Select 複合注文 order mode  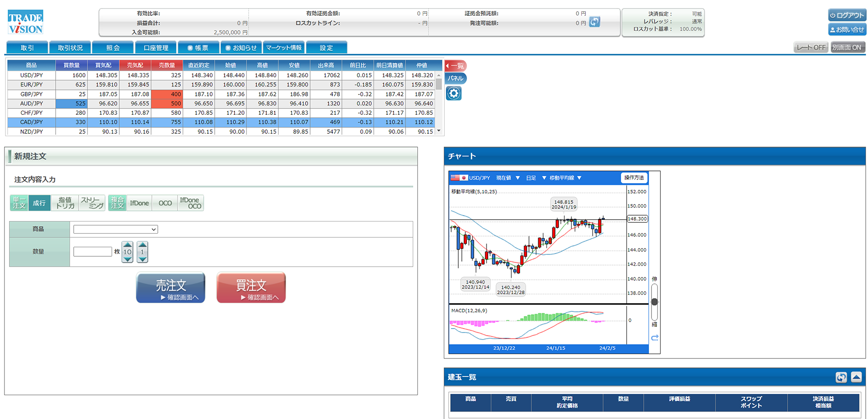[117, 203]
